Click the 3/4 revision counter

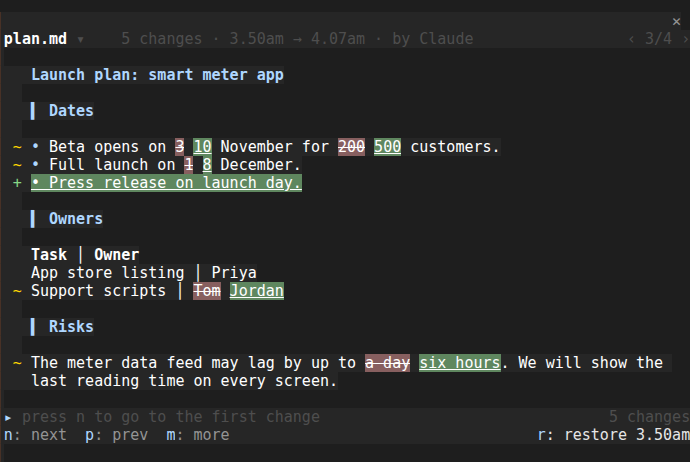(658, 39)
